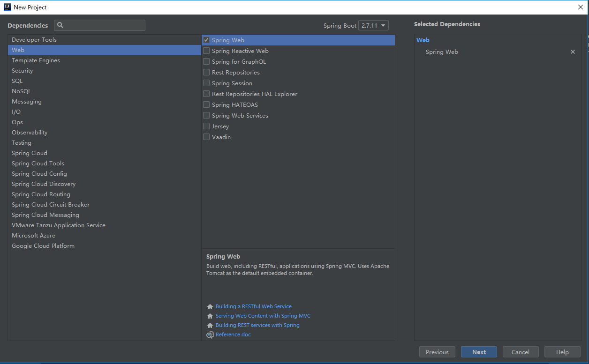Select the Developer Tools category

34,40
